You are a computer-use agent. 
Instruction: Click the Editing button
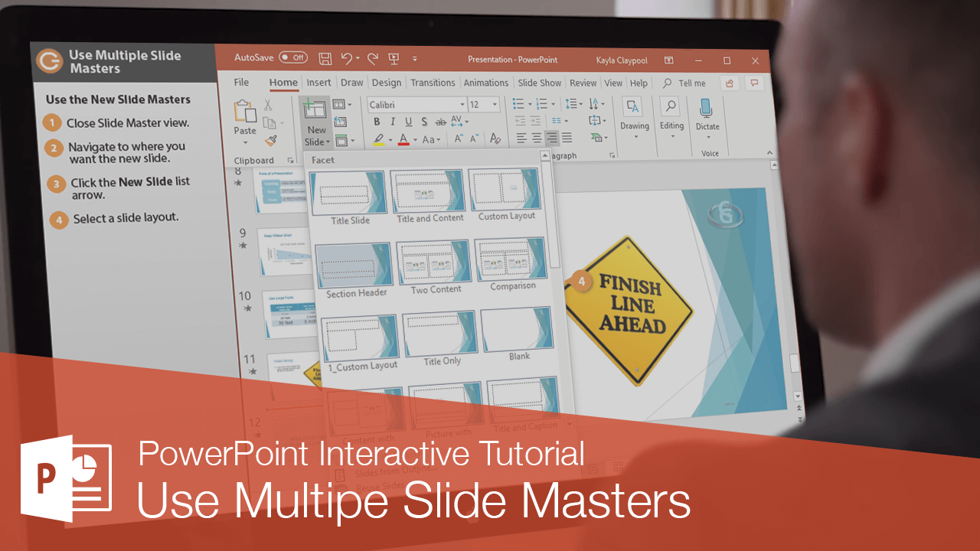(671, 122)
